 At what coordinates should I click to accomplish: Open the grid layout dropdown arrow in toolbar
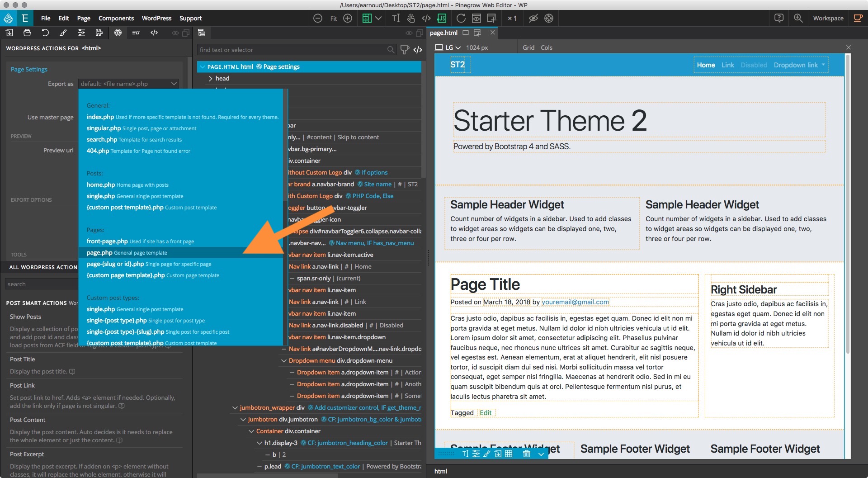[378, 18]
